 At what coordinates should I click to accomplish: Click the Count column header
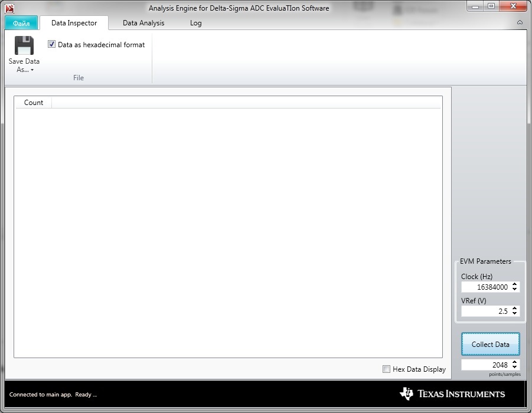click(x=33, y=103)
